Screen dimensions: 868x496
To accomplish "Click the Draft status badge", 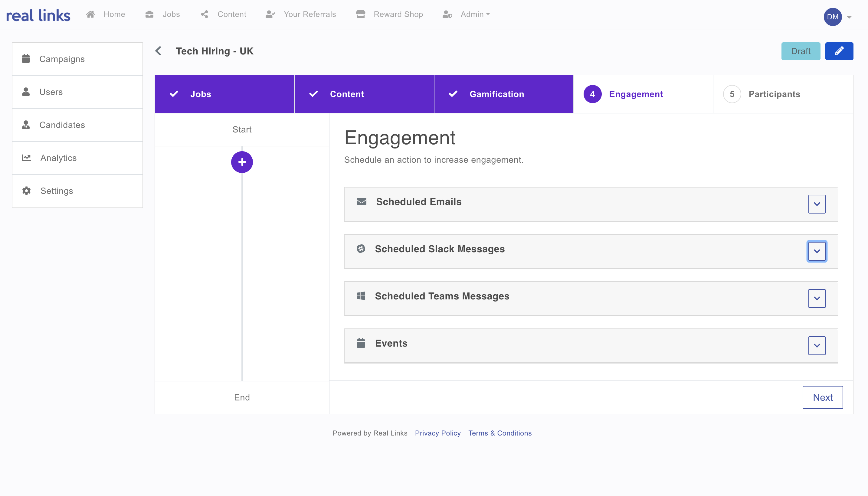I will tap(800, 51).
